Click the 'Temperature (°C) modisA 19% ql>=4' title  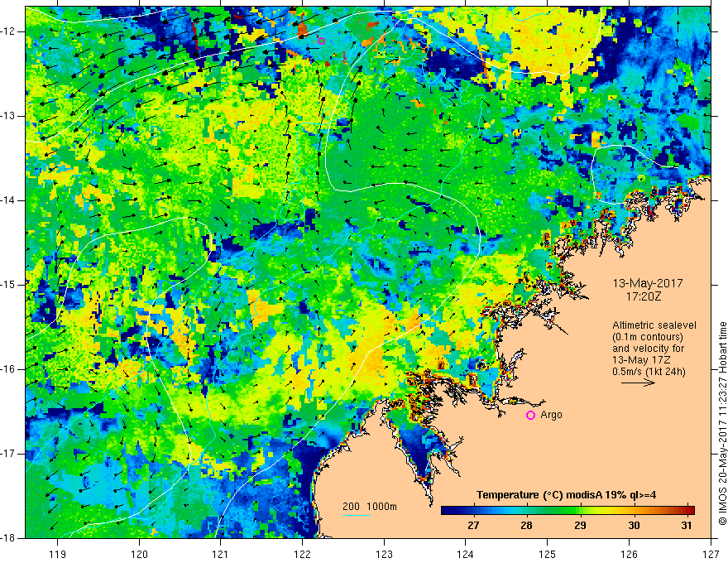[566, 495]
